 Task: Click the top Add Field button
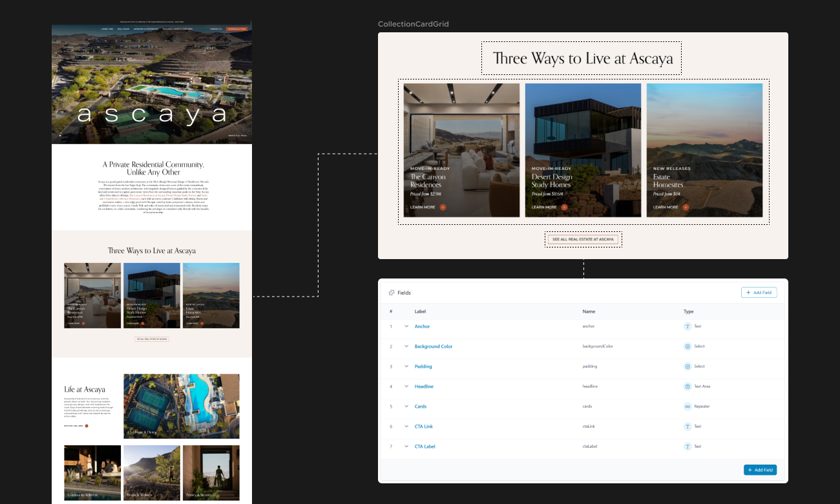coord(759,293)
